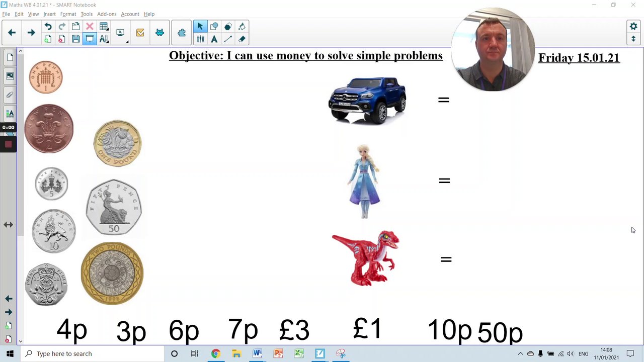Select the Eraser tool
This screenshot has height=362, width=644.
(x=242, y=39)
